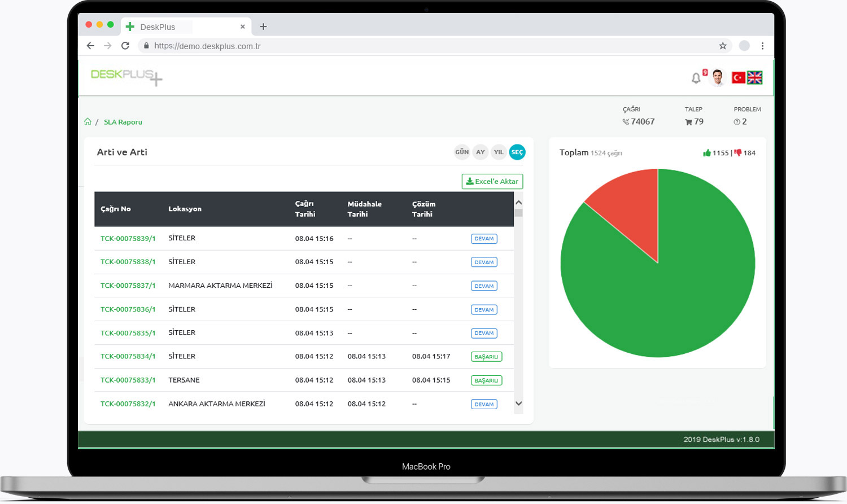847x504 pixels.
Task: Open the user profile photo menu
Action: pos(718,77)
